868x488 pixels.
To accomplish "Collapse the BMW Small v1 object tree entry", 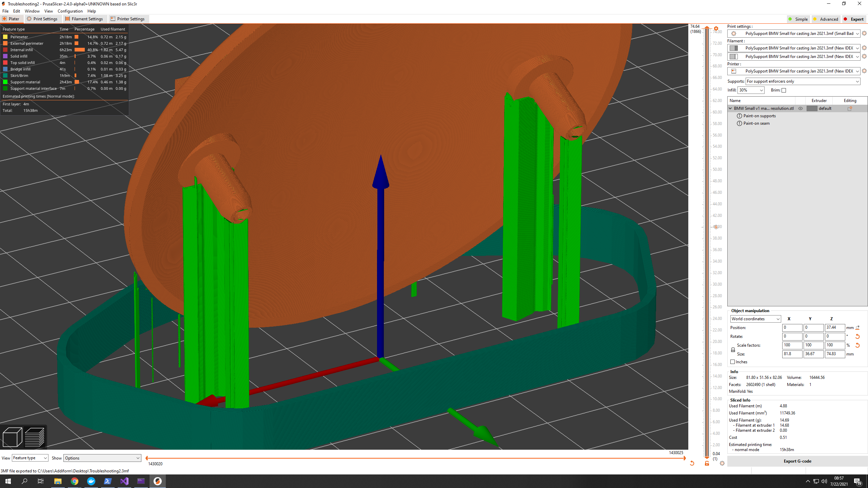I will [x=730, y=108].
